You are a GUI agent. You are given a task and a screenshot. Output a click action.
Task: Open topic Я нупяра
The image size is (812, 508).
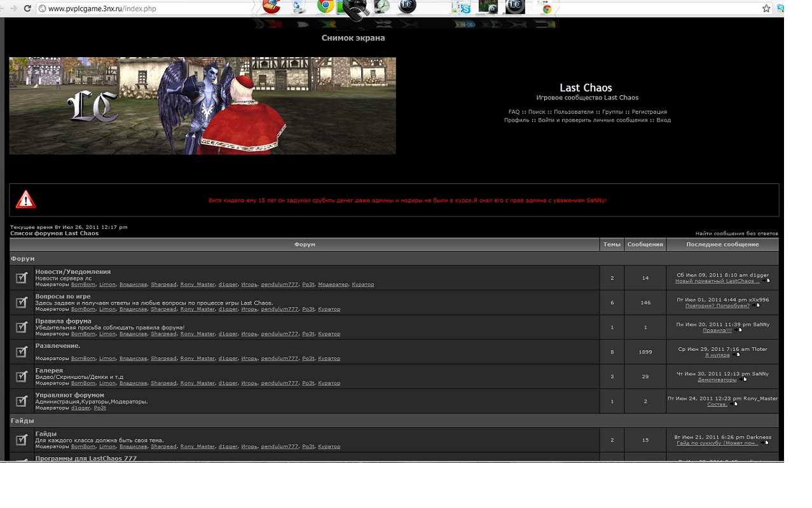pos(717,355)
